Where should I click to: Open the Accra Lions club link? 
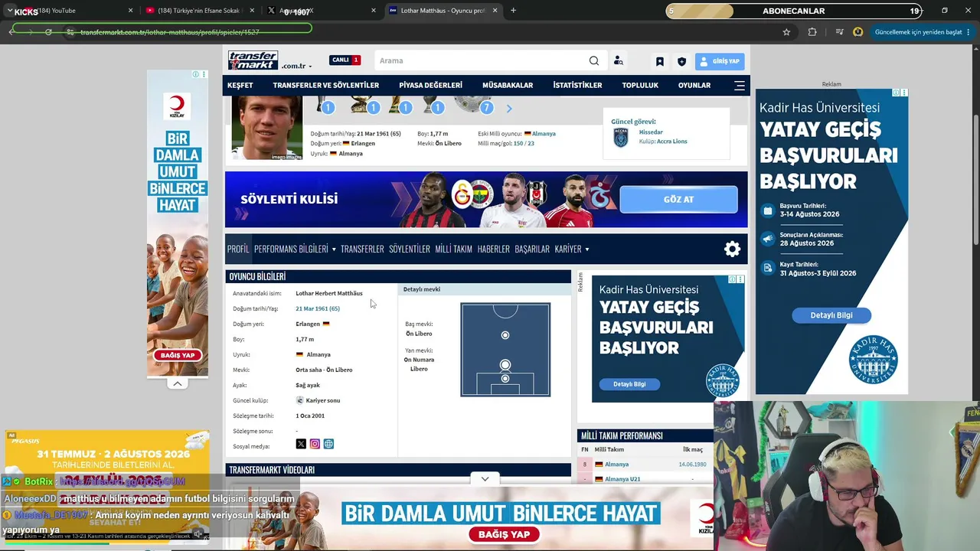pyautogui.click(x=671, y=142)
